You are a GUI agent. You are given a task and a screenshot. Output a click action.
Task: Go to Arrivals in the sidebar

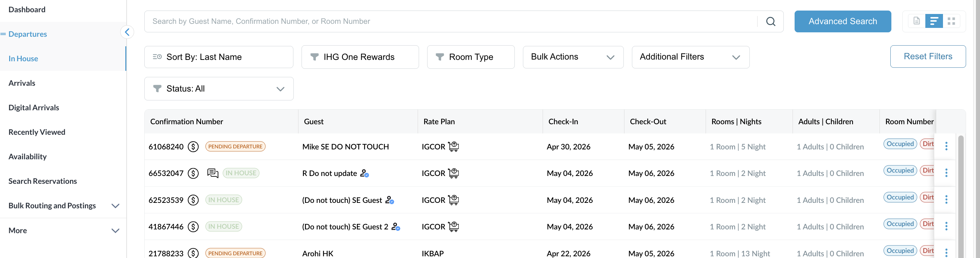22,83
